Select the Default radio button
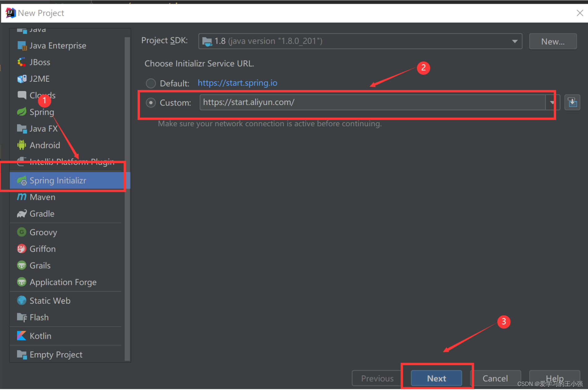Image resolution: width=588 pixels, height=390 pixels. click(x=151, y=83)
